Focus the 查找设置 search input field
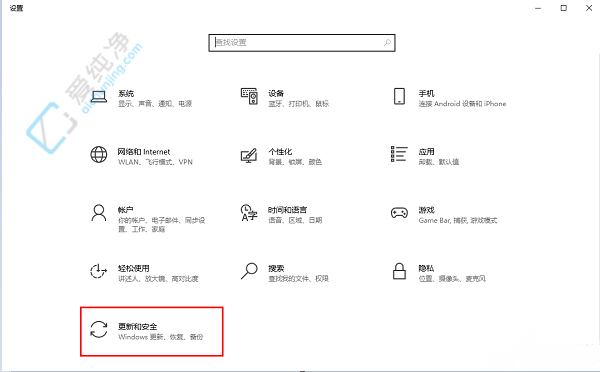Screen dimensions: 600x372 (x=302, y=42)
